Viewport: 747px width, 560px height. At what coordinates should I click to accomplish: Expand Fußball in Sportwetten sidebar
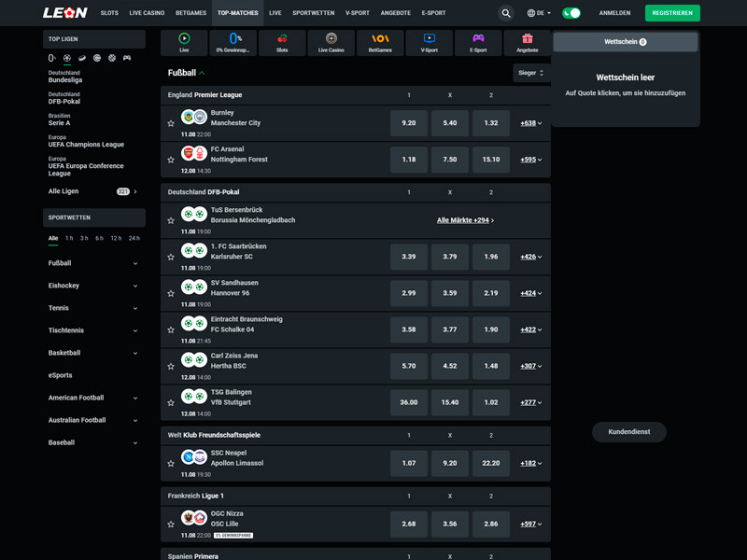tap(93, 263)
